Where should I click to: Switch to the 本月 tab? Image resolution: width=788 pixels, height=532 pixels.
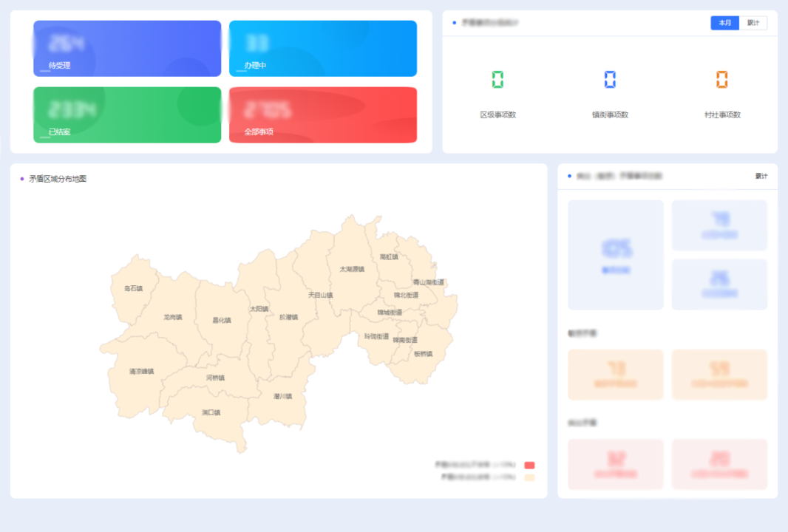point(724,23)
